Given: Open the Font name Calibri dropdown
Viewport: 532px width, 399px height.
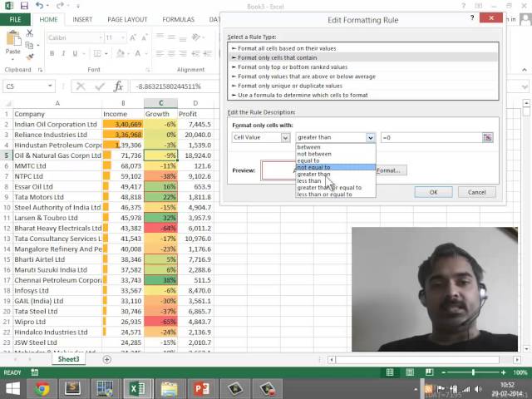Looking at the screenshot, I should click(x=101, y=37).
